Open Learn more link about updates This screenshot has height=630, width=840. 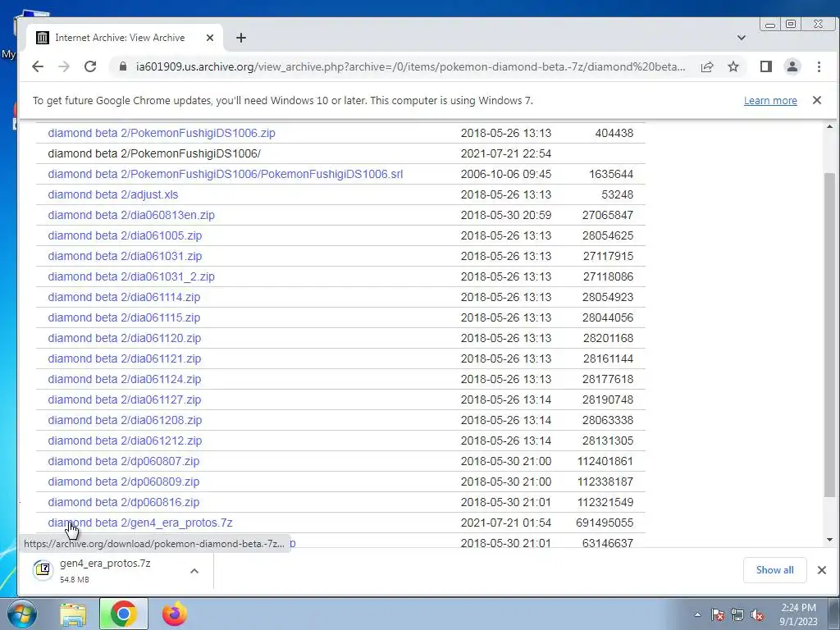770,101
